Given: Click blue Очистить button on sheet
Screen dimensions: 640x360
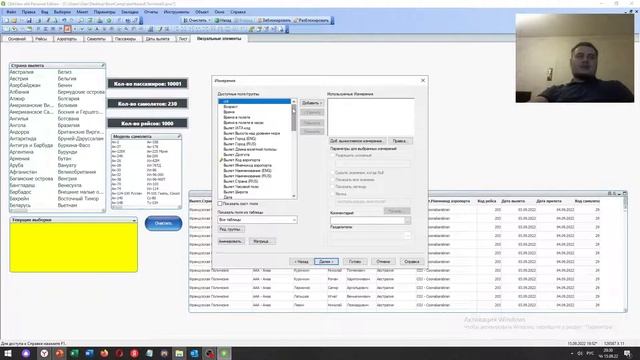Looking at the screenshot, I should coord(163,223).
